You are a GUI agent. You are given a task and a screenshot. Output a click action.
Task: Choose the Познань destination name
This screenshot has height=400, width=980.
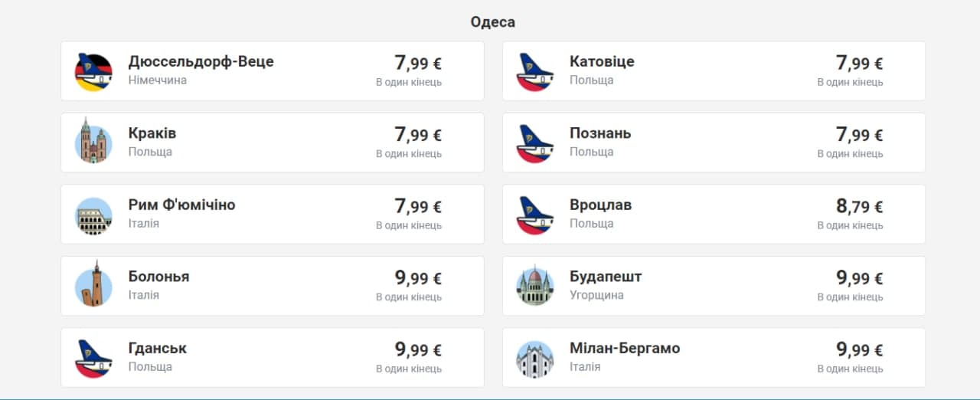pyautogui.click(x=600, y=133)
